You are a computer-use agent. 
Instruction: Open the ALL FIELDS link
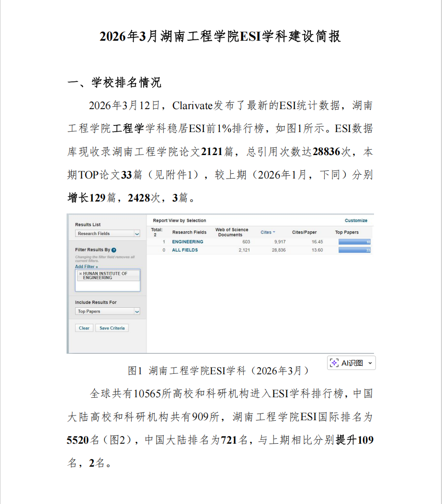[185, 250]
